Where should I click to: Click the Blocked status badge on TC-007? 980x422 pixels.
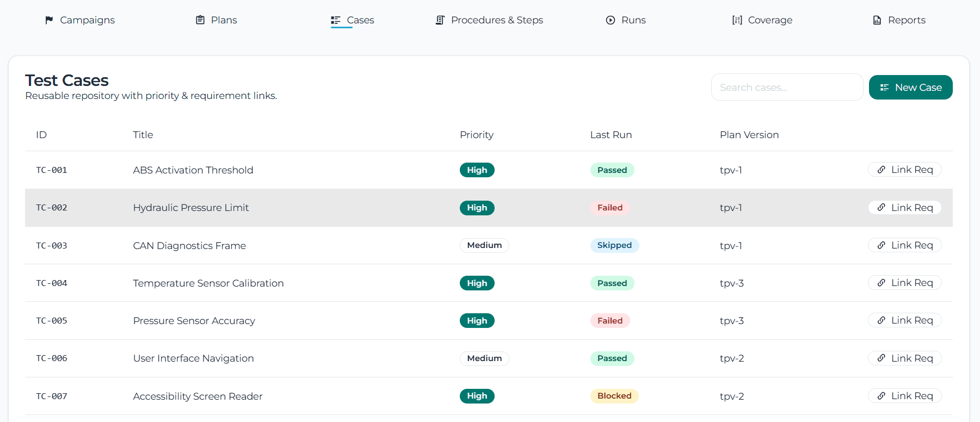click(614, 396)
